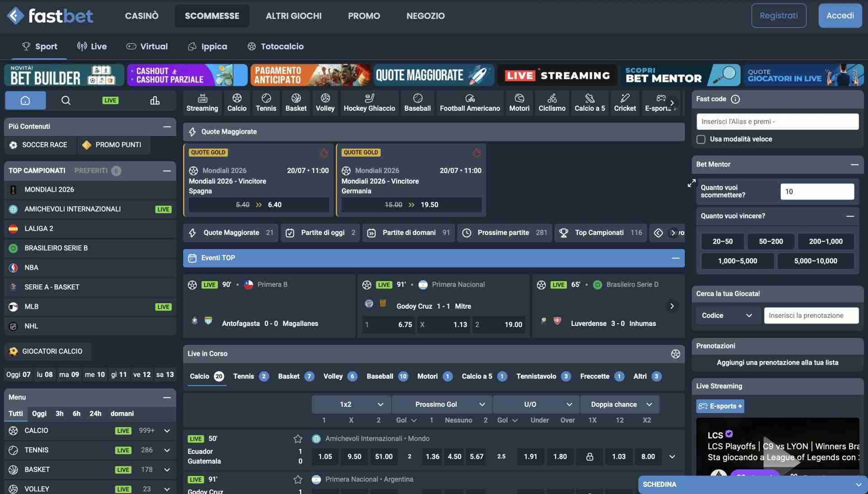
Task: Switch to the Ippica tab
Action: (208, 47)
